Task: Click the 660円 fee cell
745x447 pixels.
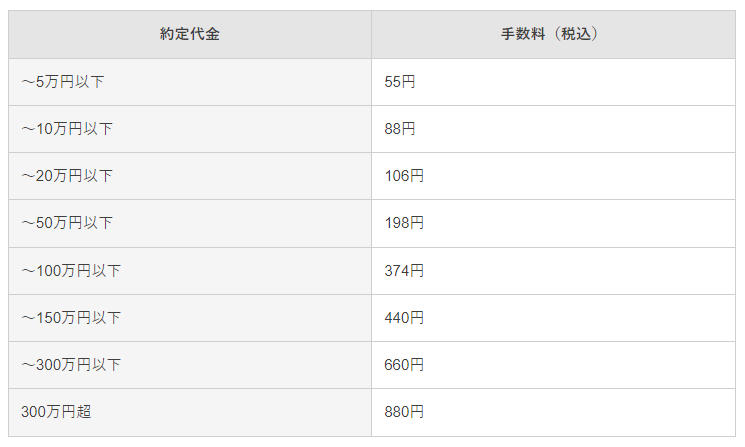Action: [x=404, y=365]
